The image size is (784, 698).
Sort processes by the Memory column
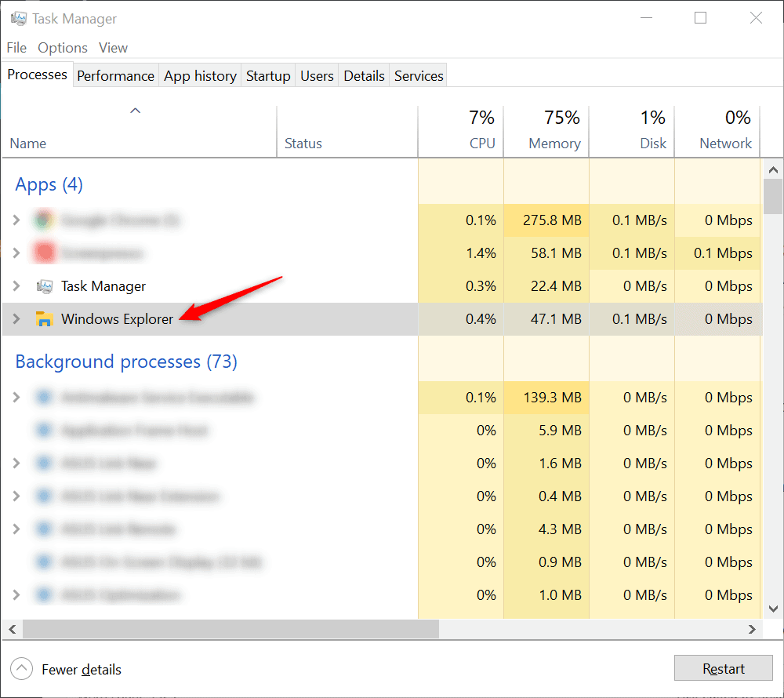(546, 132)
